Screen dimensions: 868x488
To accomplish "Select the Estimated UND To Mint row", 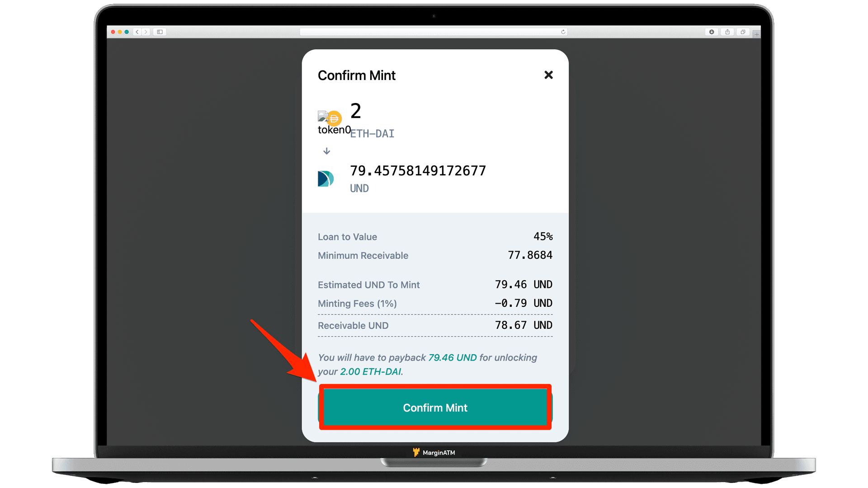I will click(x=434, y=284).
